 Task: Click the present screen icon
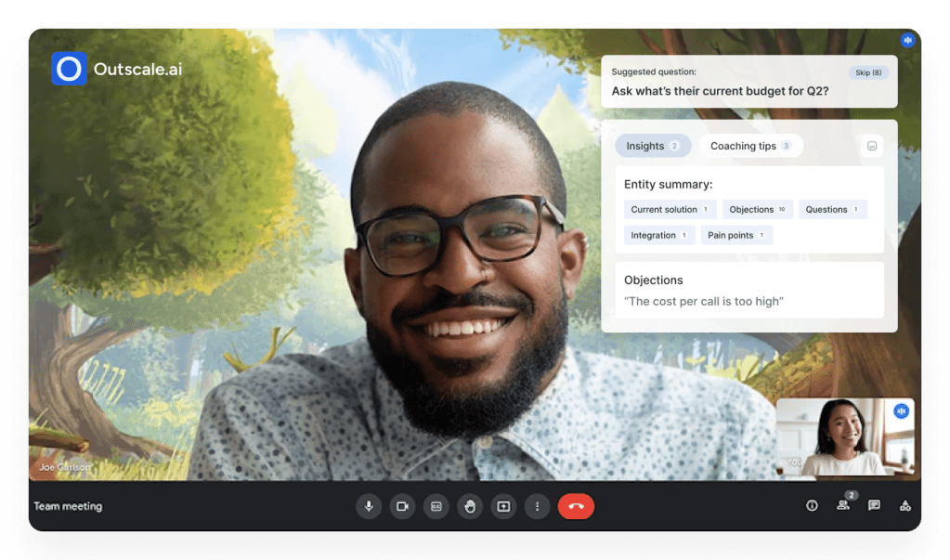tap(503, 506)
